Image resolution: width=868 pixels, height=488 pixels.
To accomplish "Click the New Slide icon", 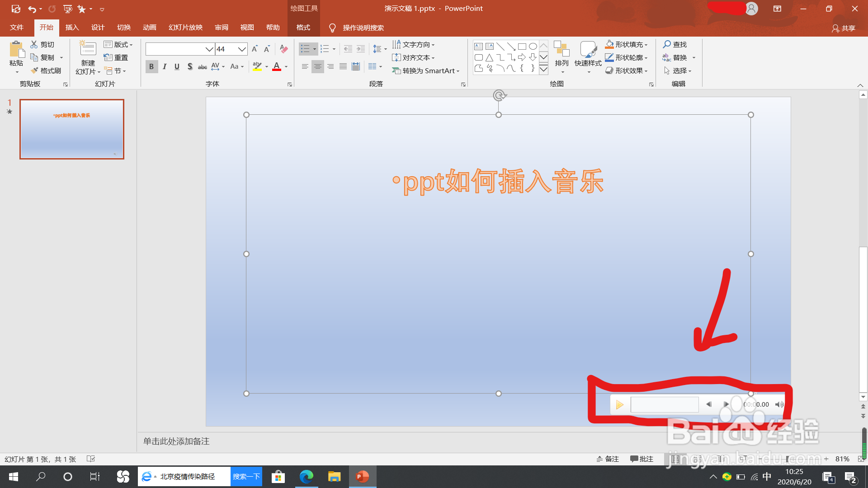I will point(88,49).
